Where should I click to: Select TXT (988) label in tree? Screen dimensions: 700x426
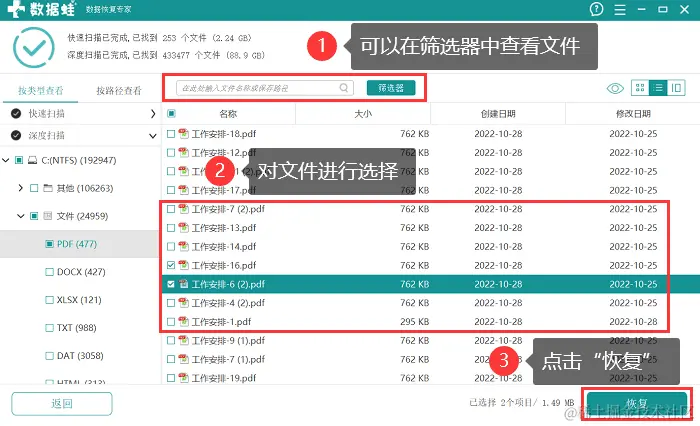pos(76,328)
